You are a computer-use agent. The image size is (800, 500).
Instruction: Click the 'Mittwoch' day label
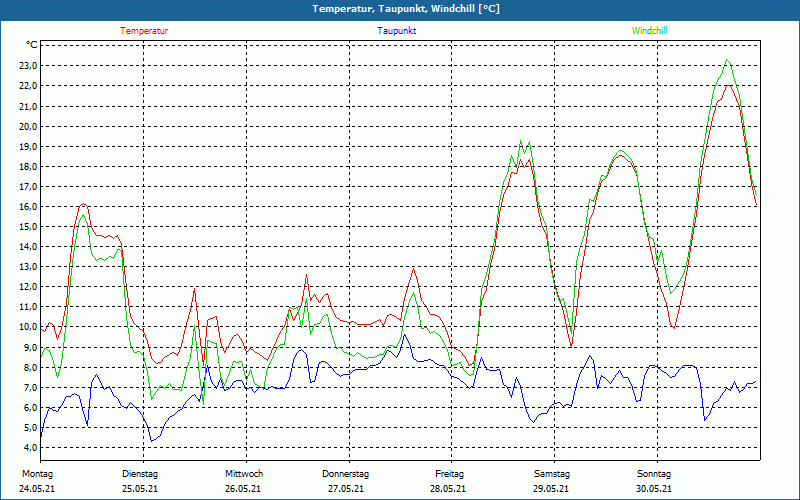click(244, 474)
